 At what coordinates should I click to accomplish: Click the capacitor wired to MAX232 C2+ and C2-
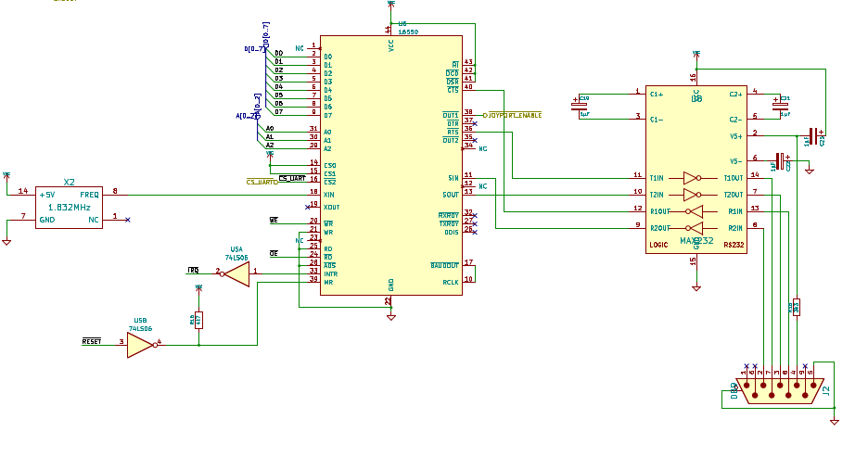(781, 107)
